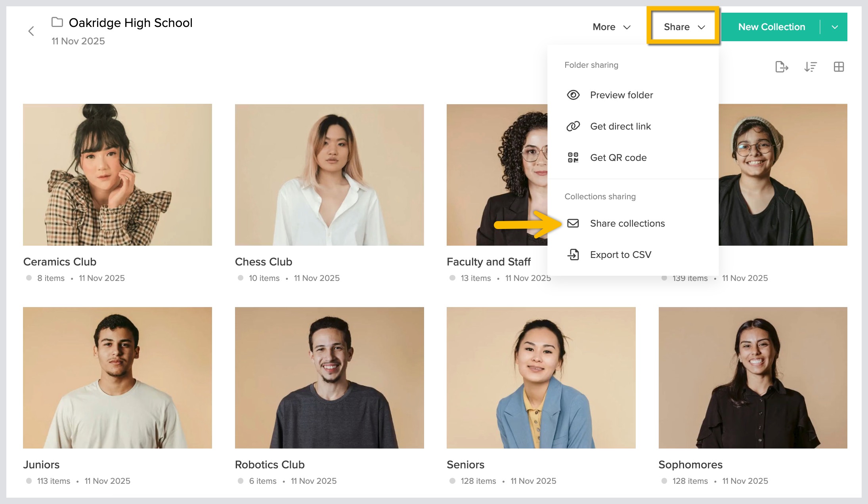Open the Robotics Club cover photo
868x504 pixels.
(x=329, y=378)
